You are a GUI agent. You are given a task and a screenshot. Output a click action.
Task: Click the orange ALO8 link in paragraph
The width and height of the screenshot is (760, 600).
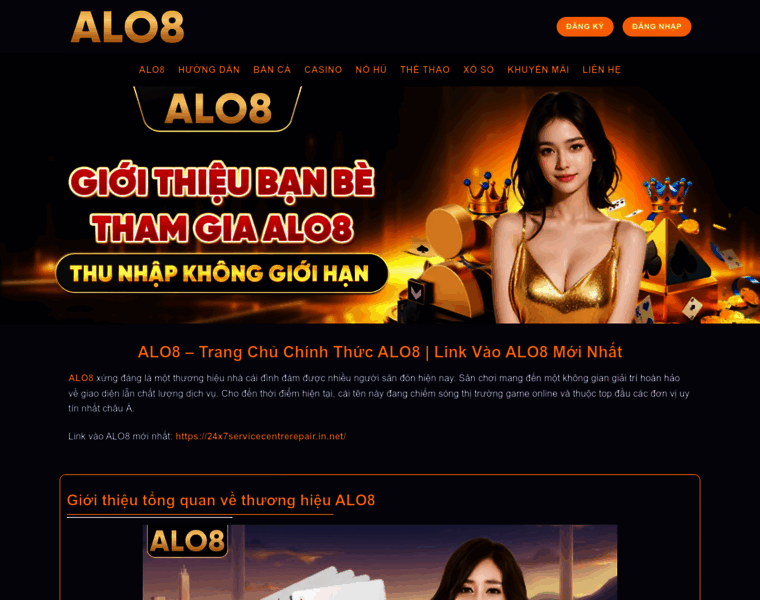[x=80, y=378]
